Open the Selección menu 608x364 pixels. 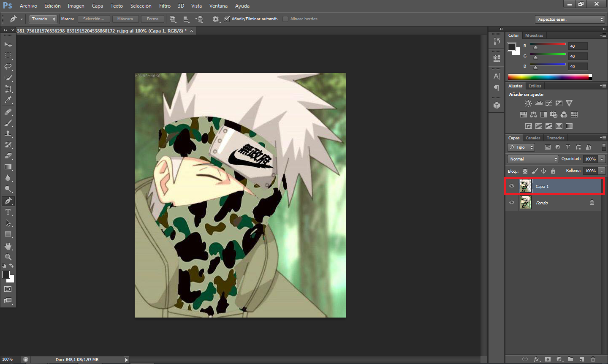[x=141, y=6]
